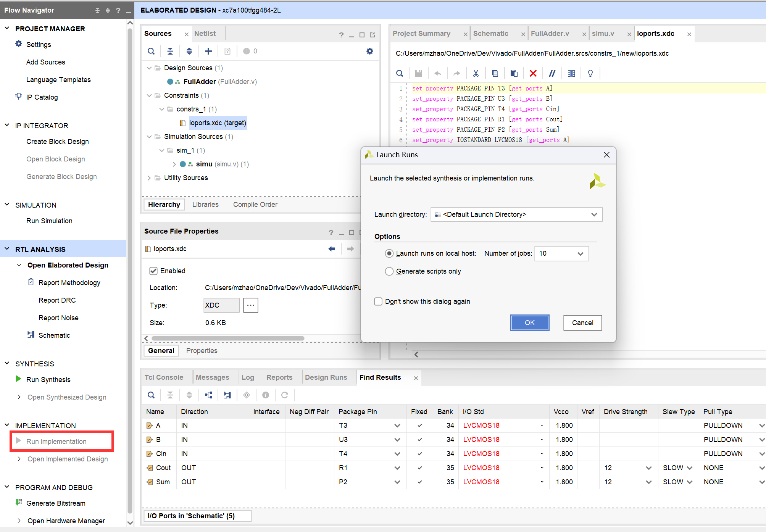Click the Run Synthesis green play icon
766x532 pixels.
[x=18, y=379]
